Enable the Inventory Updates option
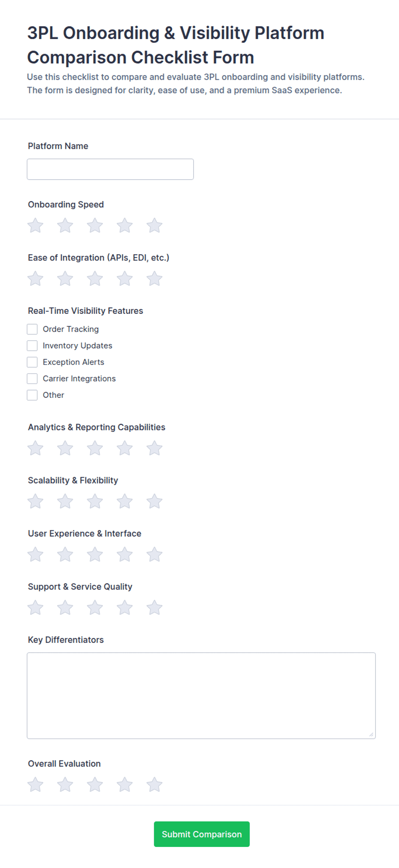Image resolution: width=399 pixels, height=868 pixels. [x=32, y=345]
